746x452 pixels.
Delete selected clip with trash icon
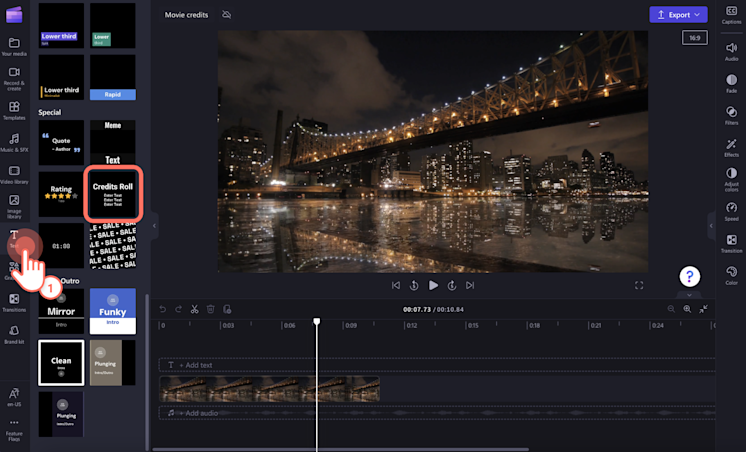click(x=211, y=309)
